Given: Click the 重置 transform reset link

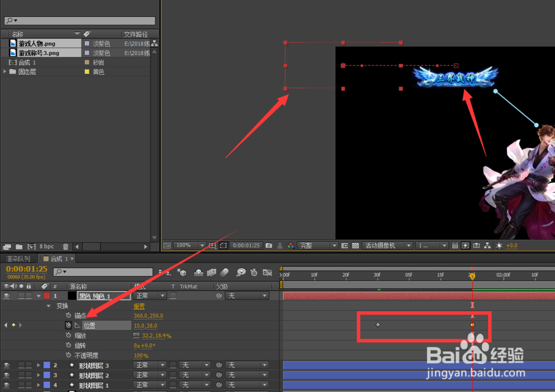Looking at the screenshot, I should 139,306.
